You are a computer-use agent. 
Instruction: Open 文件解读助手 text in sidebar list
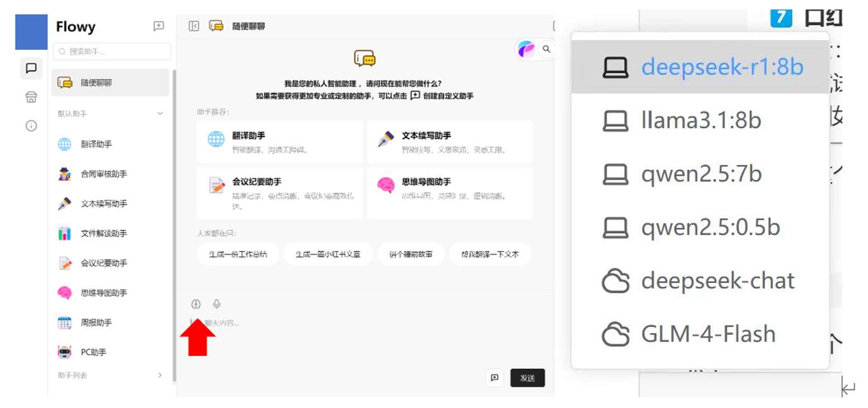104,233
